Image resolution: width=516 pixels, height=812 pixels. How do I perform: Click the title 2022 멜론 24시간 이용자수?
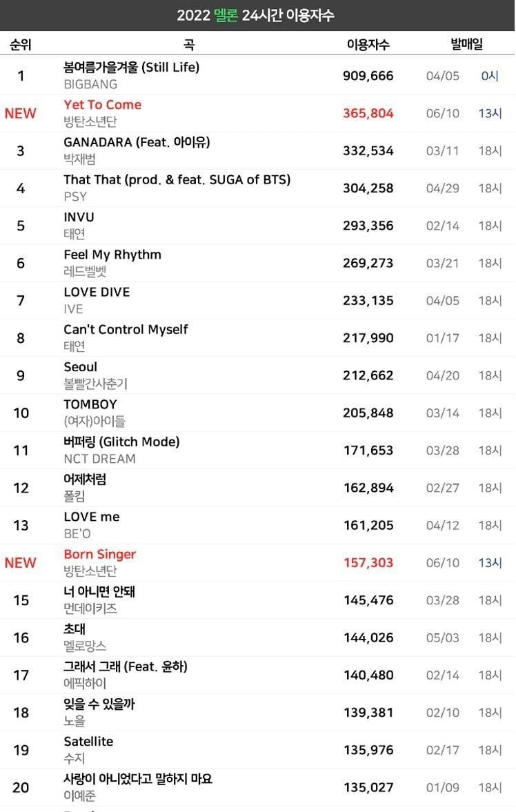255,15
